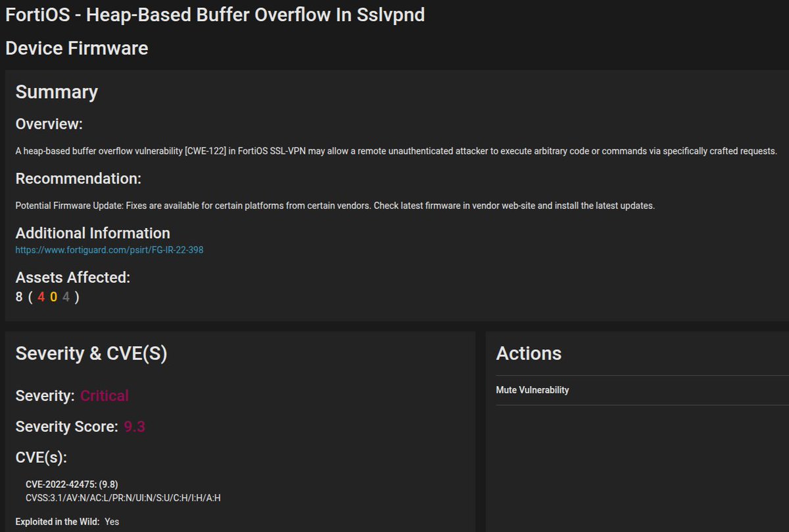This screenshot has width=789, height=532.
Task: Click the Overview description paragraph
Action: click(x=396, y=151)
